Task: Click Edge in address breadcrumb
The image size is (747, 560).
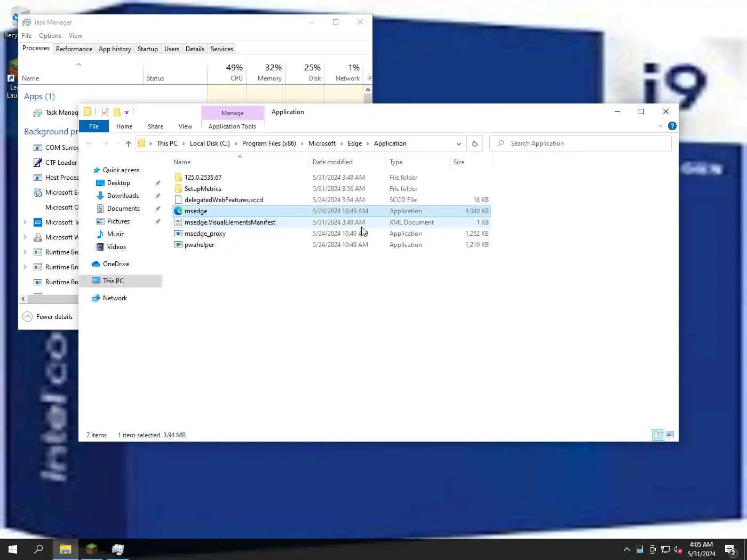Action: (x=355, y=143)
